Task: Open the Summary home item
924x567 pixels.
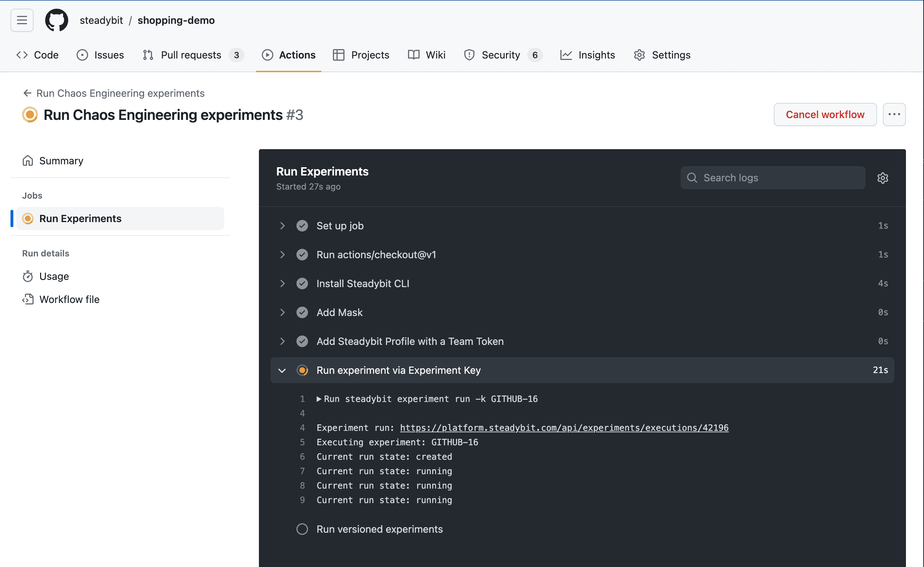Action: (61, 161)
